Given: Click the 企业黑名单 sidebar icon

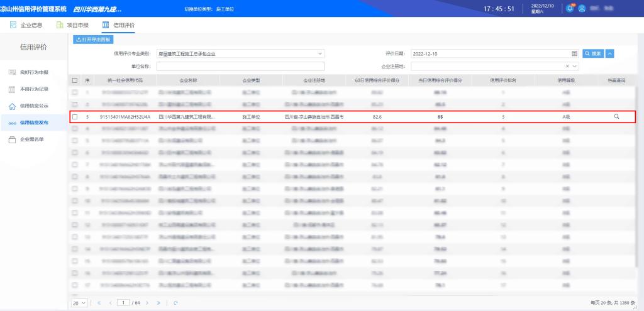Looking at the screenshot, I should 13,139.
